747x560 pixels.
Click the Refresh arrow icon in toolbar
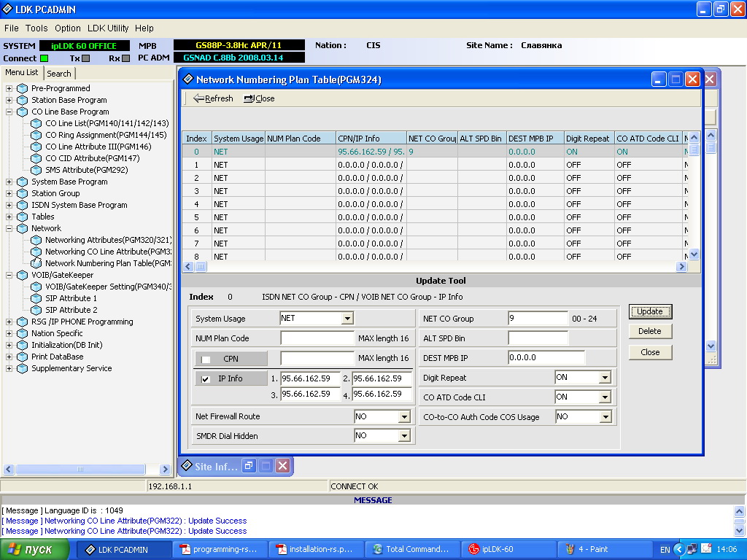[198, 98]
